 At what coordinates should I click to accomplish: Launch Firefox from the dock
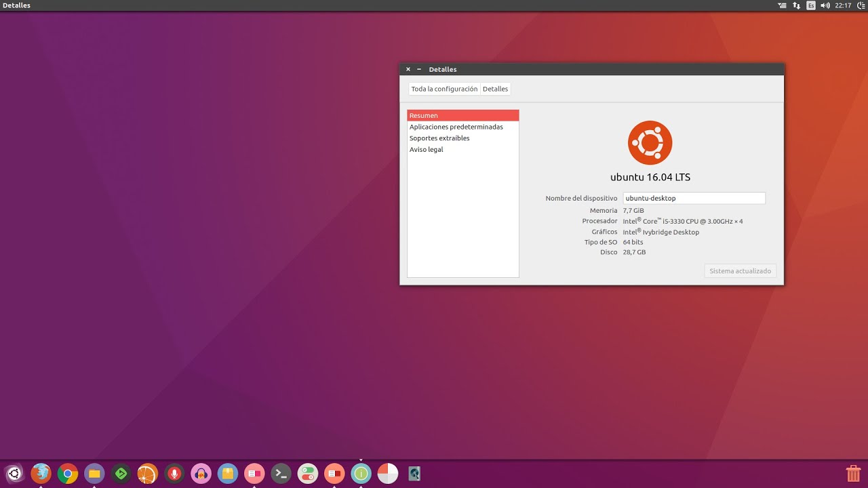(41, 473)
